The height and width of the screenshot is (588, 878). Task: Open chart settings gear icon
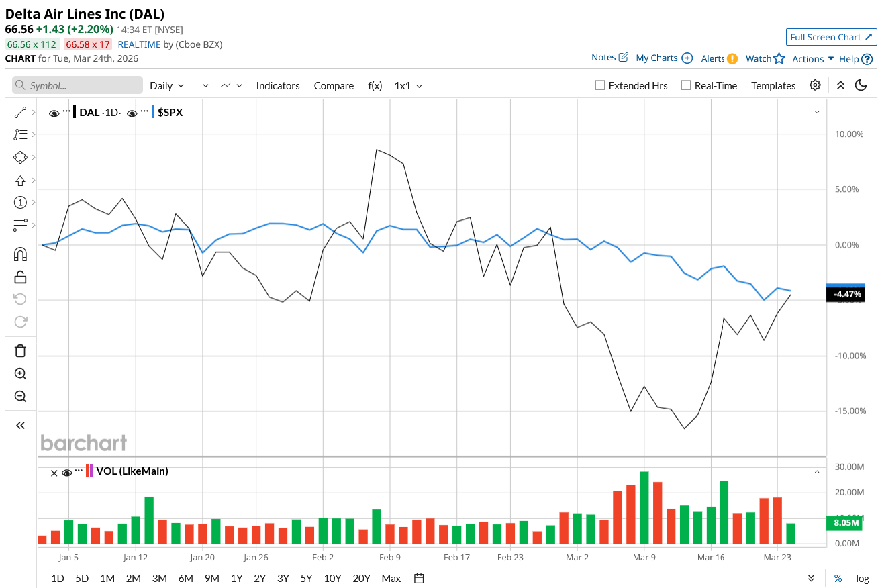pos(815,85)
